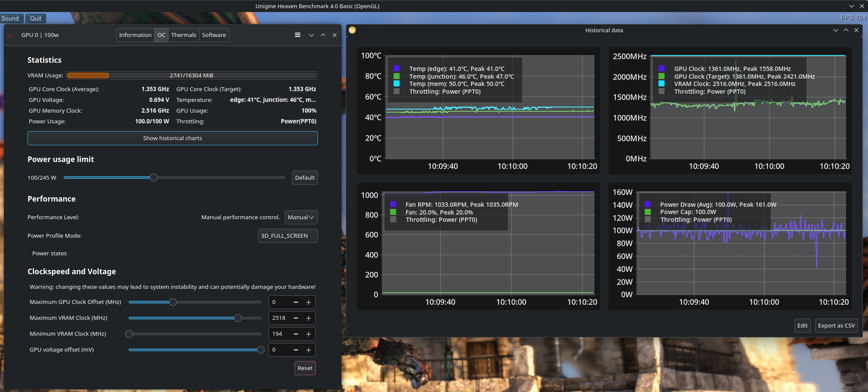868x392 pixels.
Task: Click the VRAM Usage progress bar
Action: click(192, 76)
